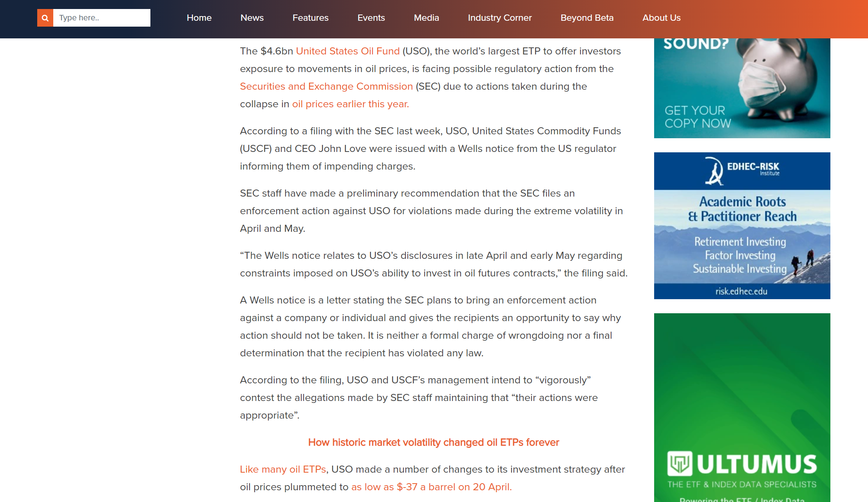Click the EDHEC-Risk logo icon
The height and width of the screenshot is (502, 868).
click(714, 171)
